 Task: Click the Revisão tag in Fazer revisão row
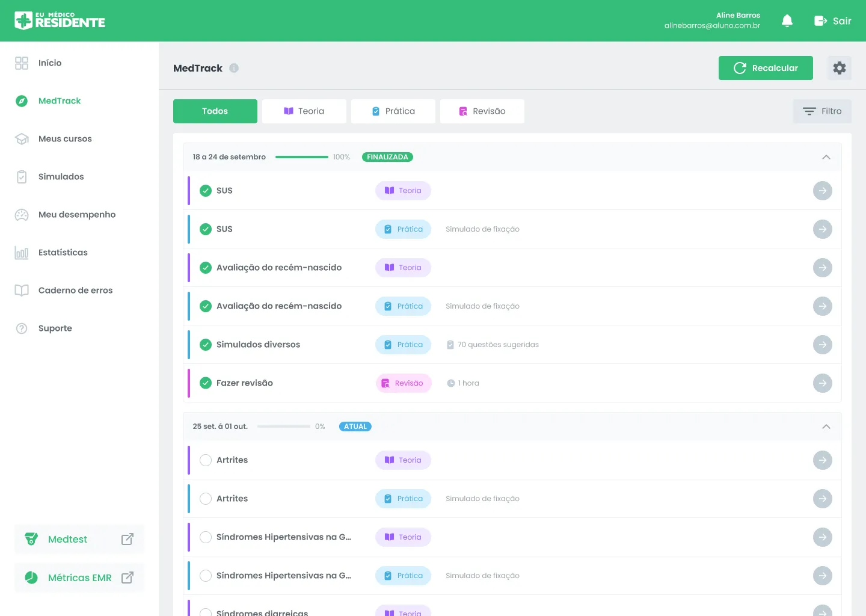(404, 383)
